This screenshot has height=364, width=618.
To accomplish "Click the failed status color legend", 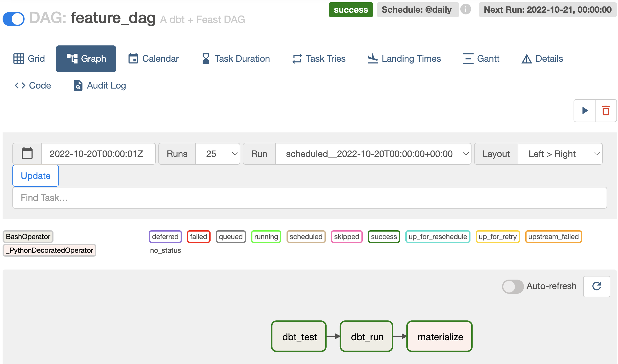I will pos(198,236).
